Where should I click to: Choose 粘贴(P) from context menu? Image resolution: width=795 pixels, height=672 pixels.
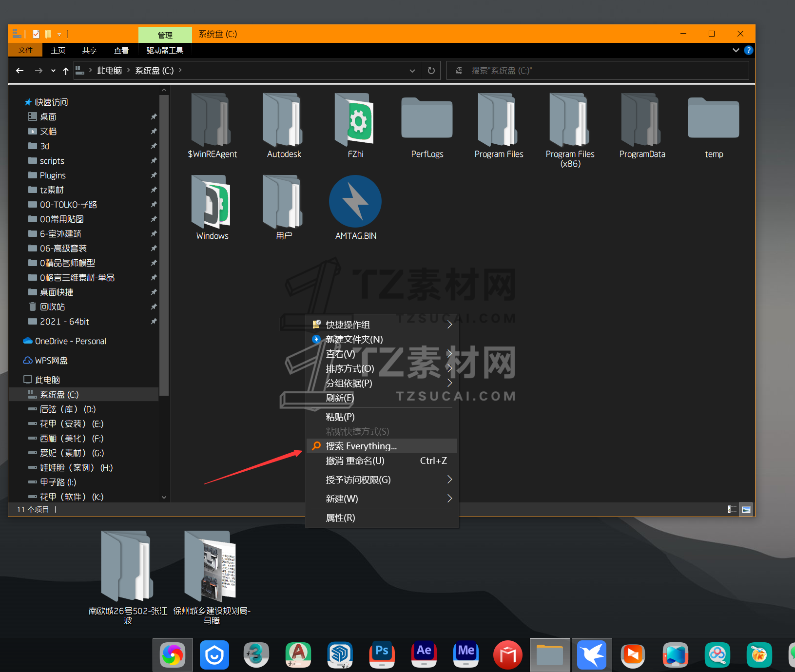click(x=382, y=417)
